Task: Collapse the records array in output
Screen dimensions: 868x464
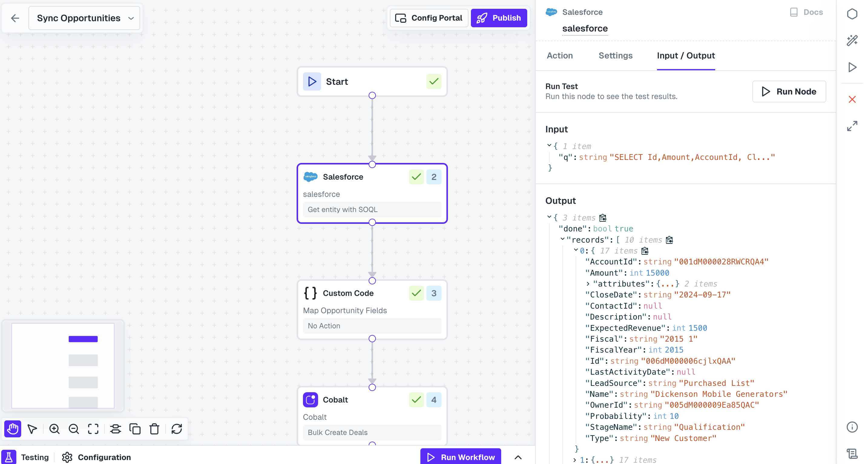Action: 562,239
